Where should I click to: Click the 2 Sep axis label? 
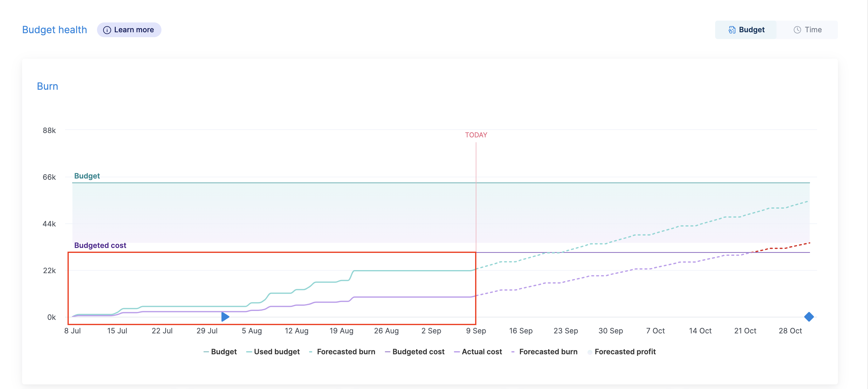[431, 331]
